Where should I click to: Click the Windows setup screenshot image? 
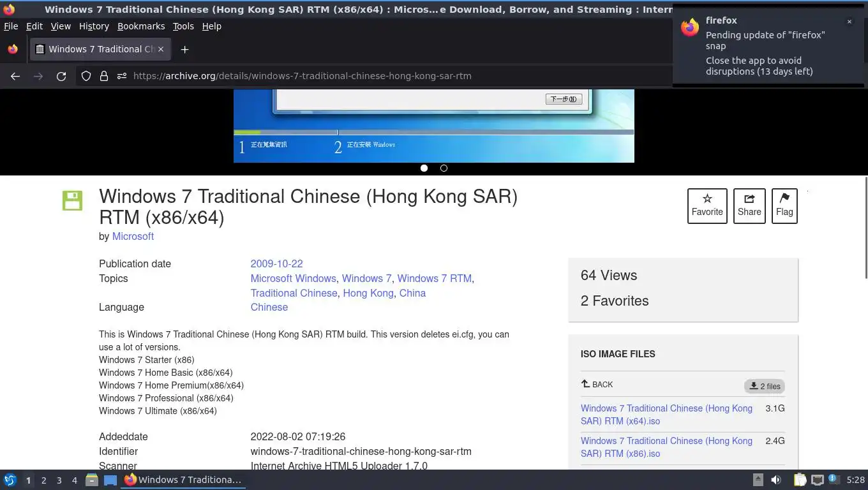[x=434, y=126]
